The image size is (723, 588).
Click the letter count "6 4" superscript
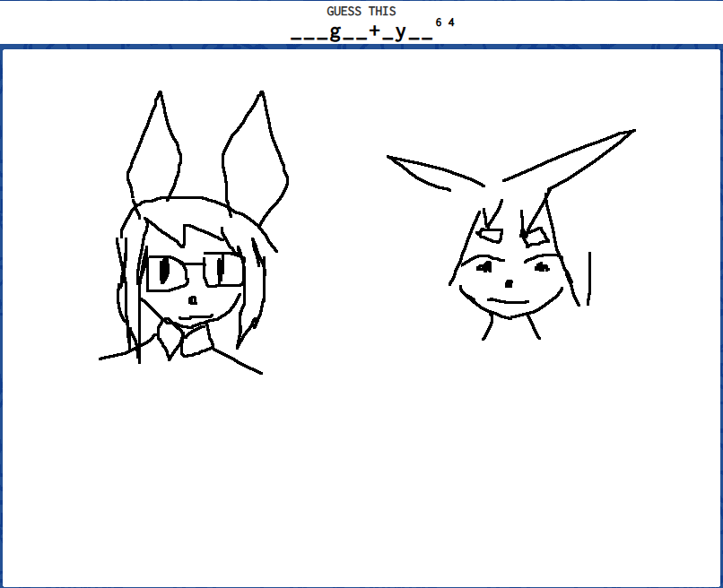[445, 22]
